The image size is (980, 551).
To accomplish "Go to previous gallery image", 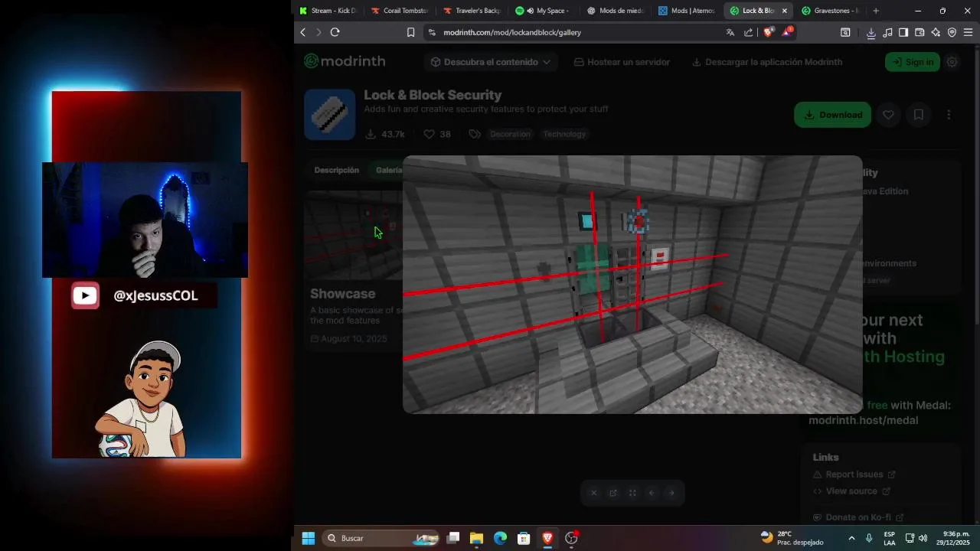I will tap(652, 493).
